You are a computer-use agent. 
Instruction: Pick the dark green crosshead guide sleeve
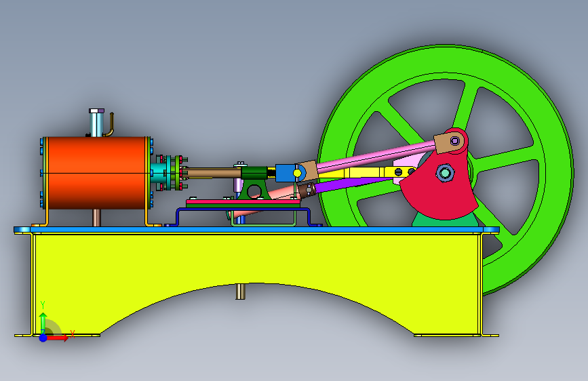coord(254,172)
